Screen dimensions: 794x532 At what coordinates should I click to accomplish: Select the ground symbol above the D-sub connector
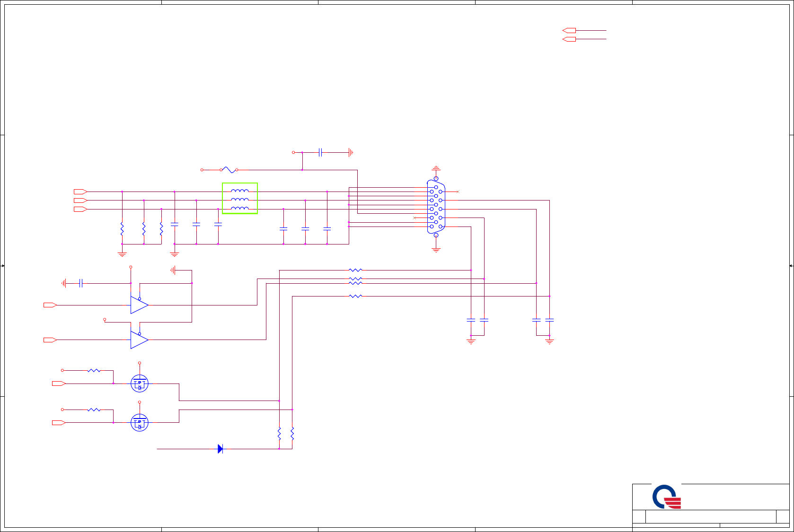[436, 168]
